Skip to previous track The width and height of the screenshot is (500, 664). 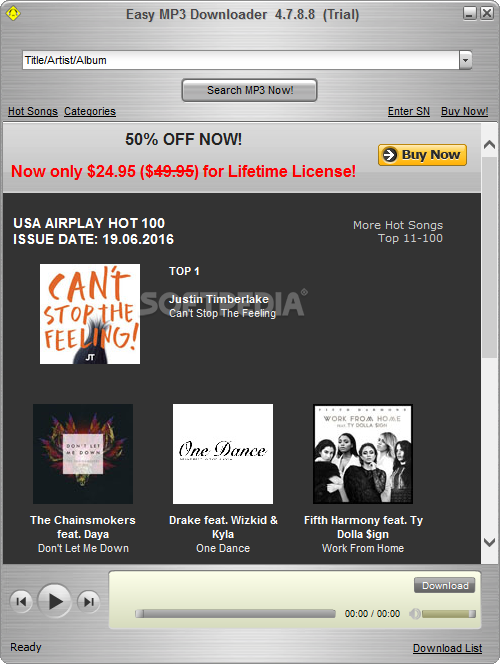[21, 601]
